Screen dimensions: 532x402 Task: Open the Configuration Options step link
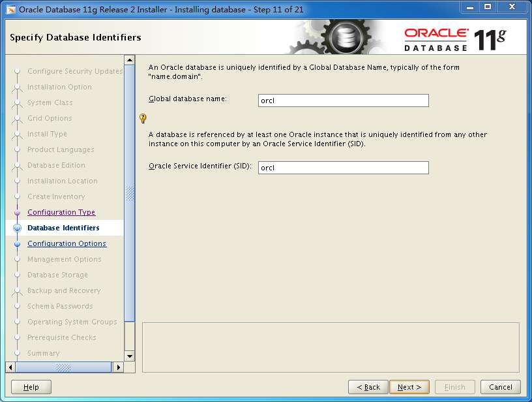[x=67, y=243]
